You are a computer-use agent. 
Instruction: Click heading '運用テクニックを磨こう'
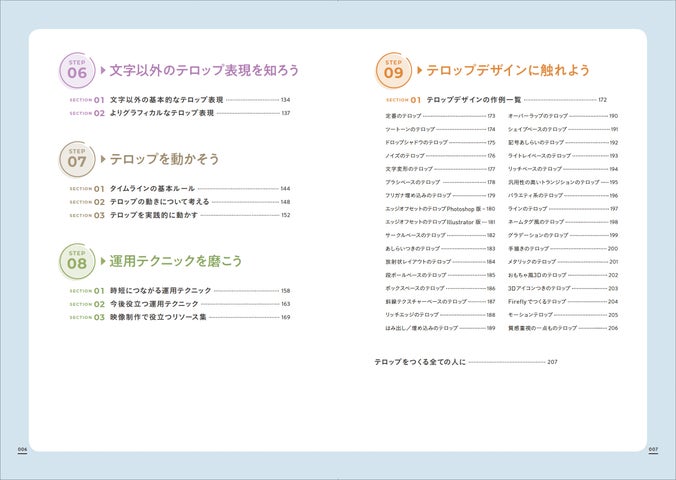[x=175, y=261]
